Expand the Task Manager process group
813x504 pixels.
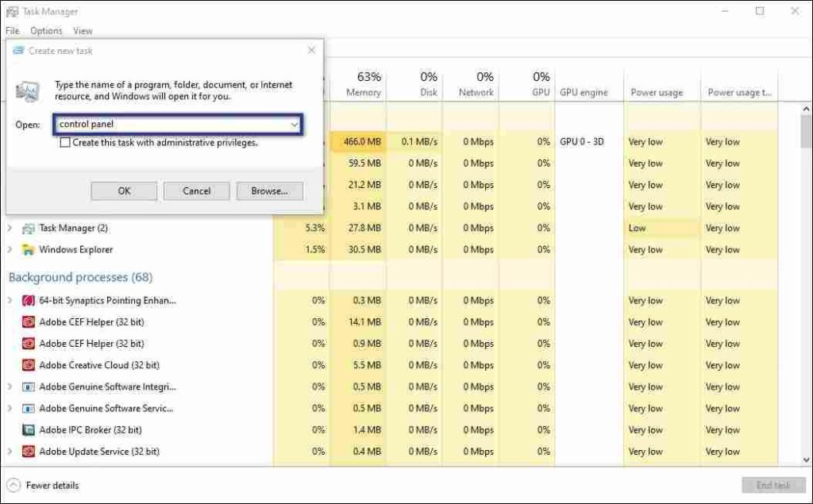(10, 228)
